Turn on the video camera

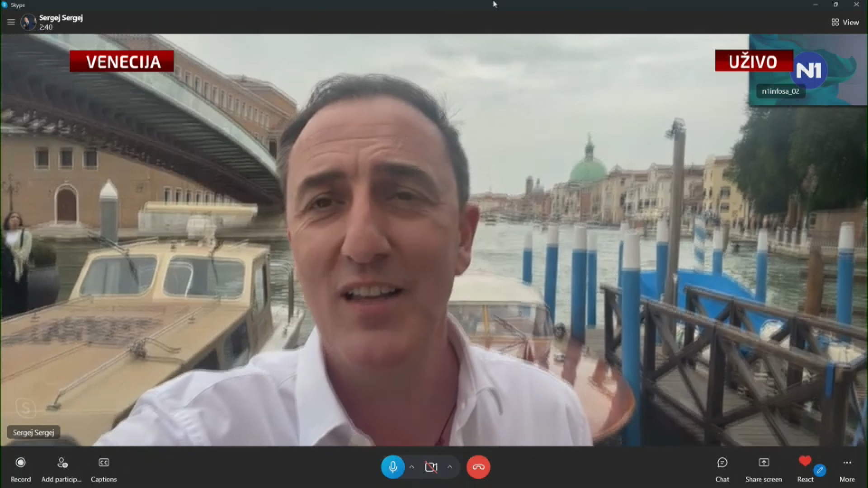431,467
